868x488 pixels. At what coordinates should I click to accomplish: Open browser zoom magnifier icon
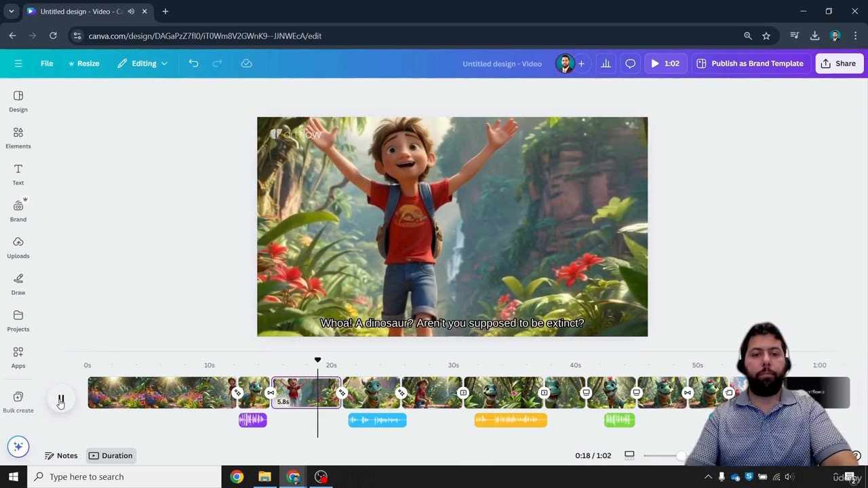point(748,36)
